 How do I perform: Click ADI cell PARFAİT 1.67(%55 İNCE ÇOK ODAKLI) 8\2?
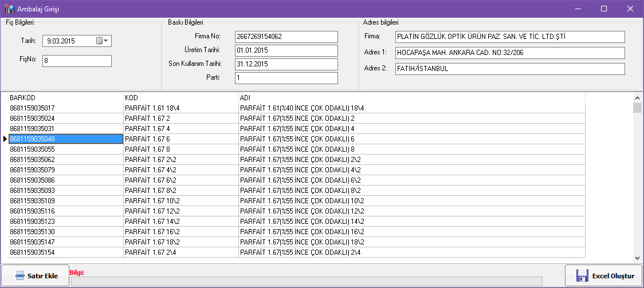(412, 190)
